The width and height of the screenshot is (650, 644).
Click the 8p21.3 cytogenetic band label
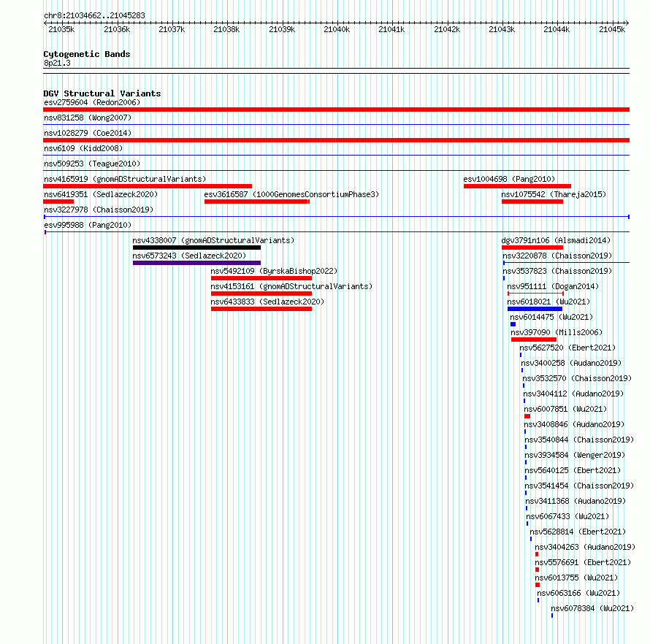57,63
